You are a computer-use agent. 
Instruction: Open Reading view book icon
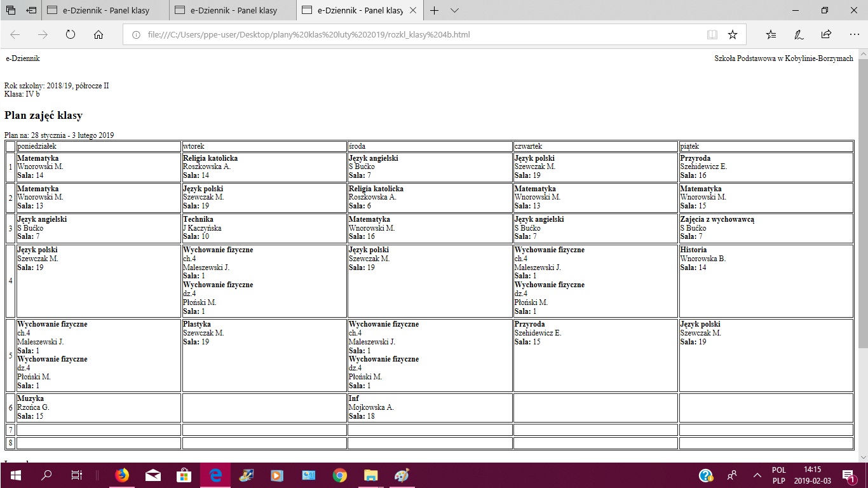click(712, 35)
